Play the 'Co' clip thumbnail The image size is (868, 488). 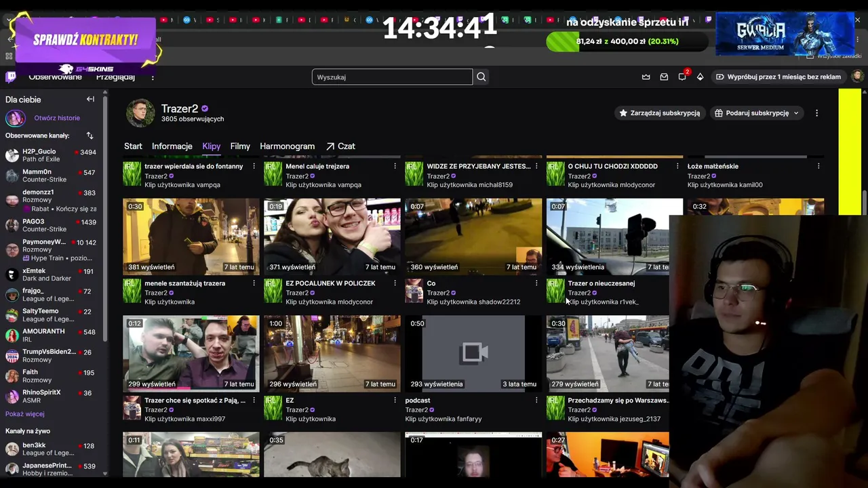pyautogui.click(x=473, y=237)
